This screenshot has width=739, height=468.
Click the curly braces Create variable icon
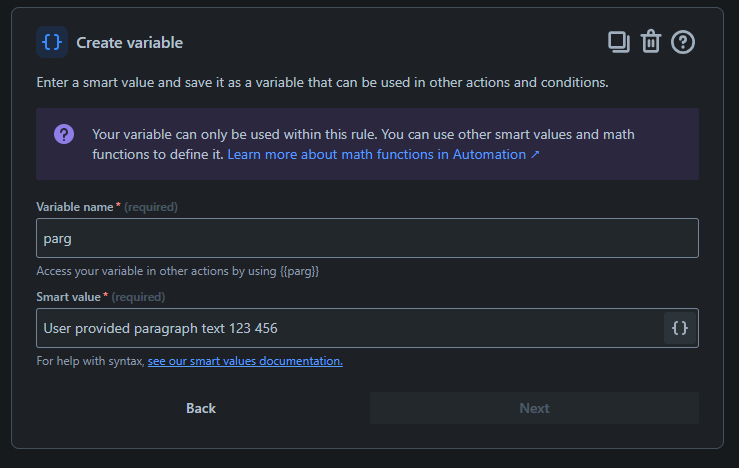(52, 42)
